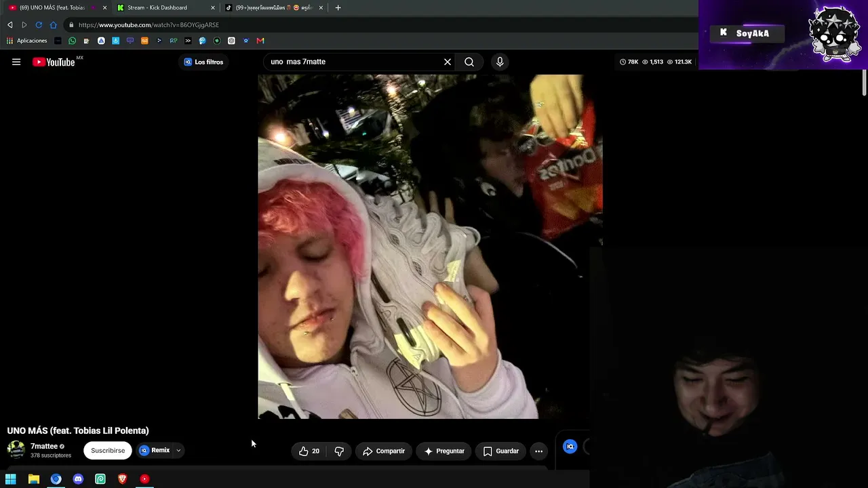
Task: Open the YouTube guide hamburger menu
Action: (x=16, y=62)
